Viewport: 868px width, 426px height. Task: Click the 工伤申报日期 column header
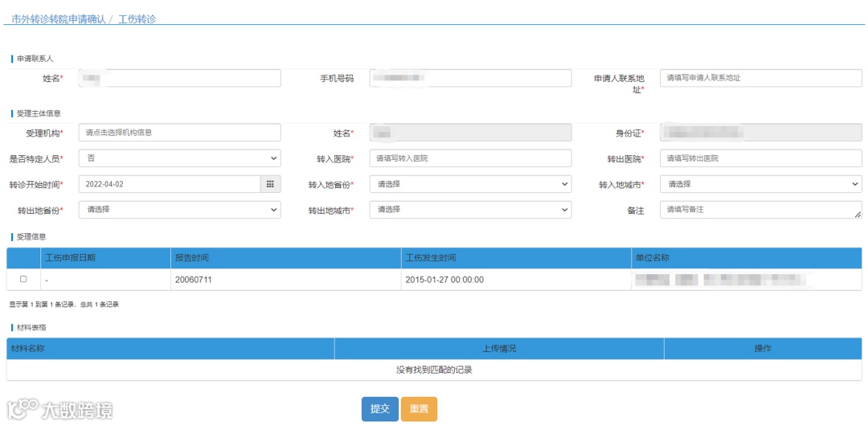(x=105, y=258)
